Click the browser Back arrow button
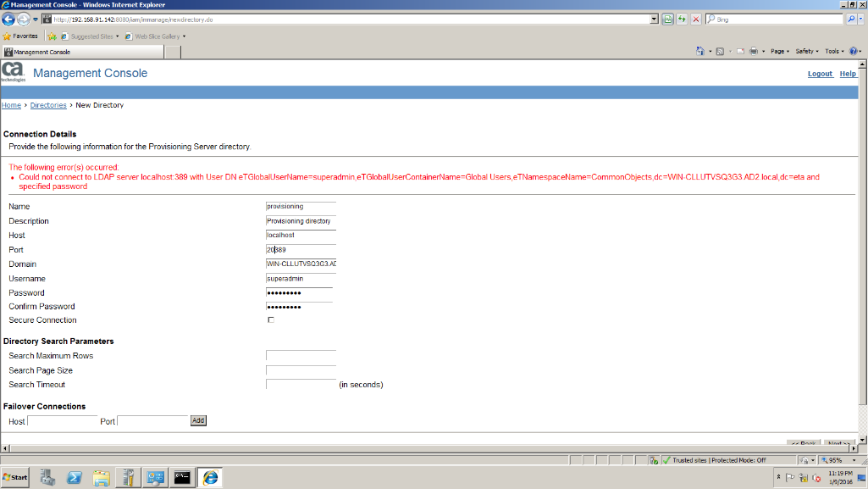 [8, 19]
